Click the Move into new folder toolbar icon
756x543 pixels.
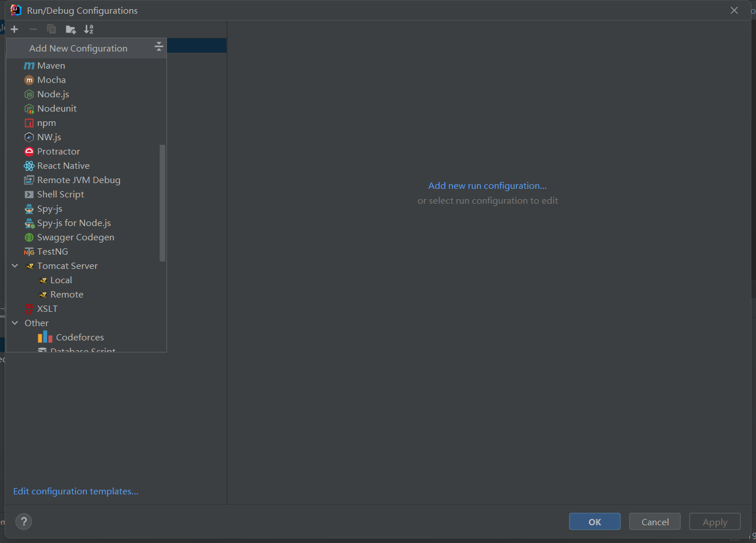click(x=71, y=29)
